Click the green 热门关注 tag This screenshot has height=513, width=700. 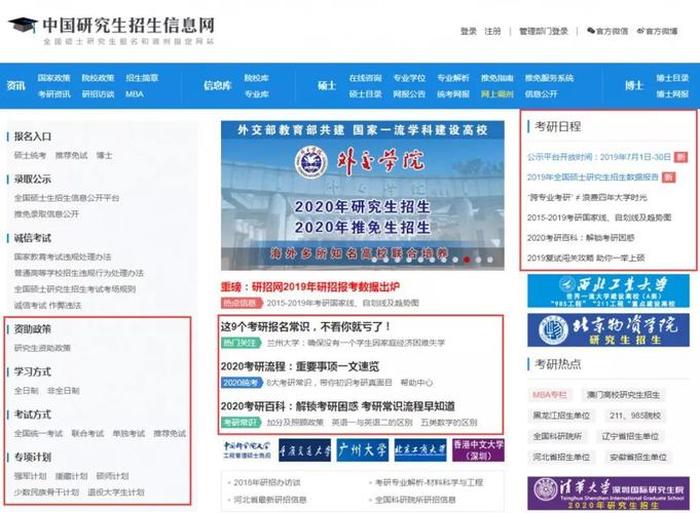[241, 343]
